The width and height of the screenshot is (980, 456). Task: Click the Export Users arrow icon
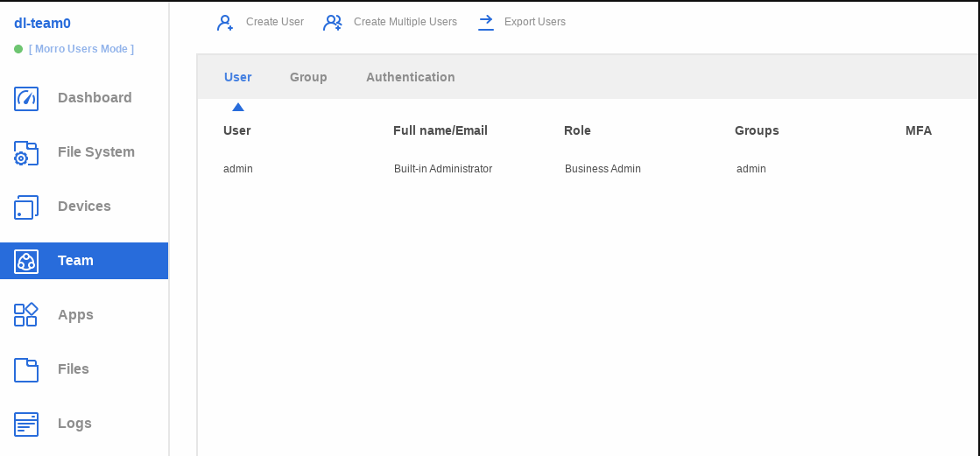click(x=486, y=23)
